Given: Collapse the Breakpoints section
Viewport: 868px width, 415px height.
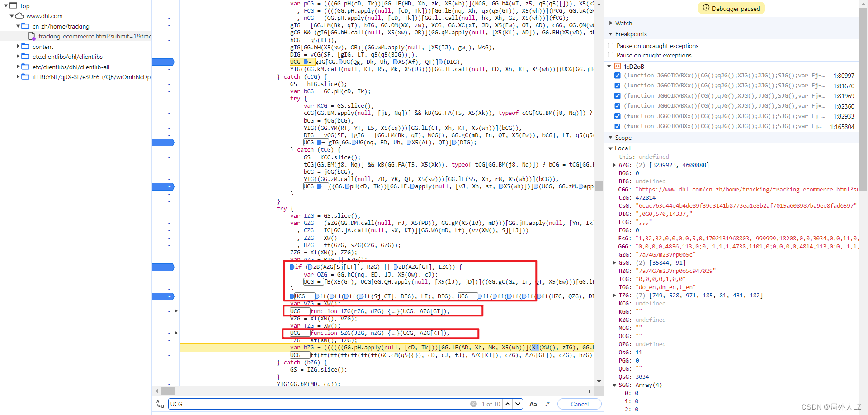Looking at the screenshot, I should (611, 34).
